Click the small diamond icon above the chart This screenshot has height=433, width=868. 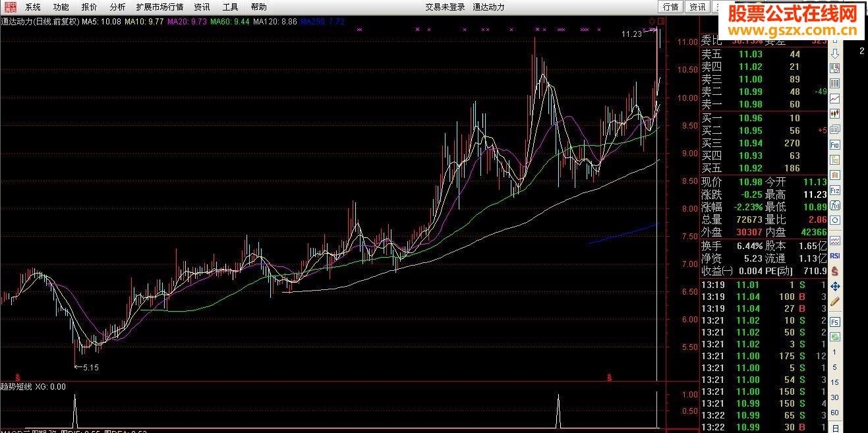[x=652, y=22]
